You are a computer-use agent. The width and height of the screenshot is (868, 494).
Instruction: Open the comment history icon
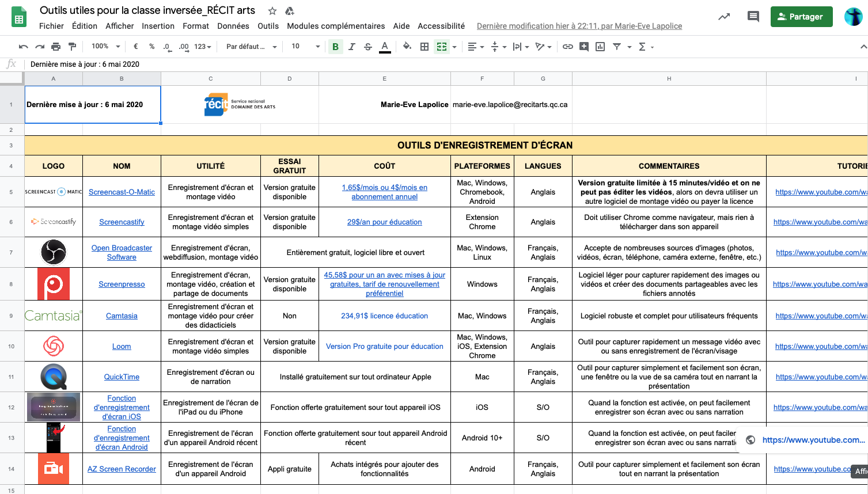[753, 17]
